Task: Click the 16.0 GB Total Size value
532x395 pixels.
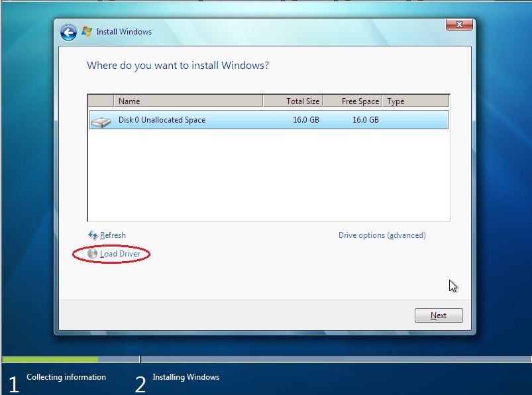Action: (305, 120)
